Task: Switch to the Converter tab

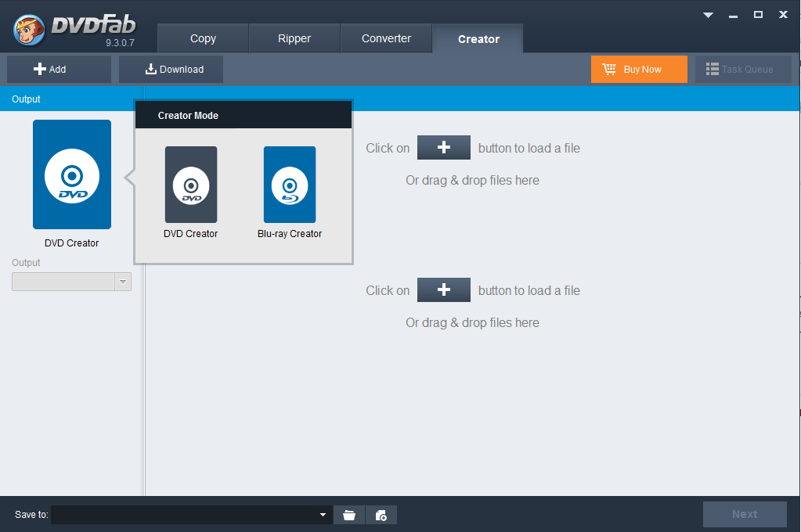Action: point(386,38)
